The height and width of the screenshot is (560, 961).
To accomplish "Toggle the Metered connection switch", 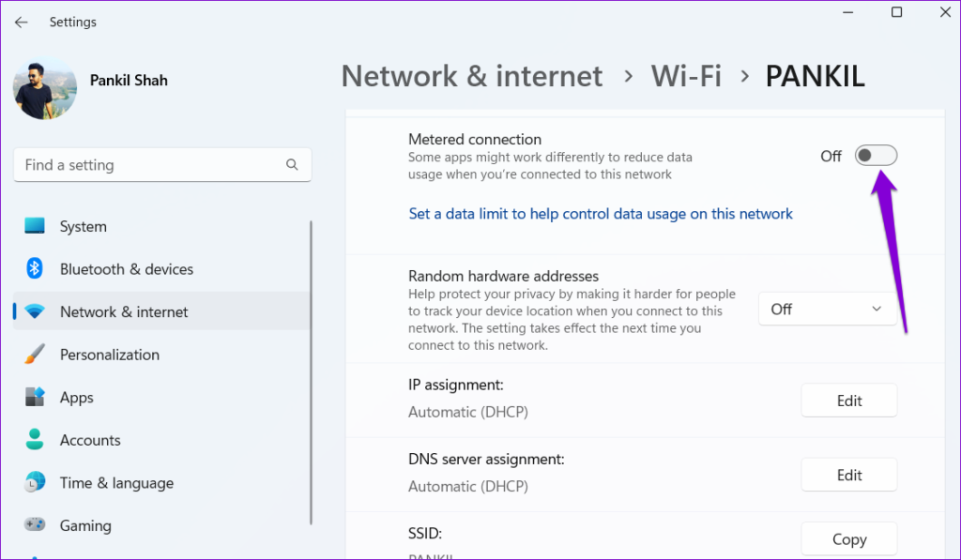I will 876,156.
